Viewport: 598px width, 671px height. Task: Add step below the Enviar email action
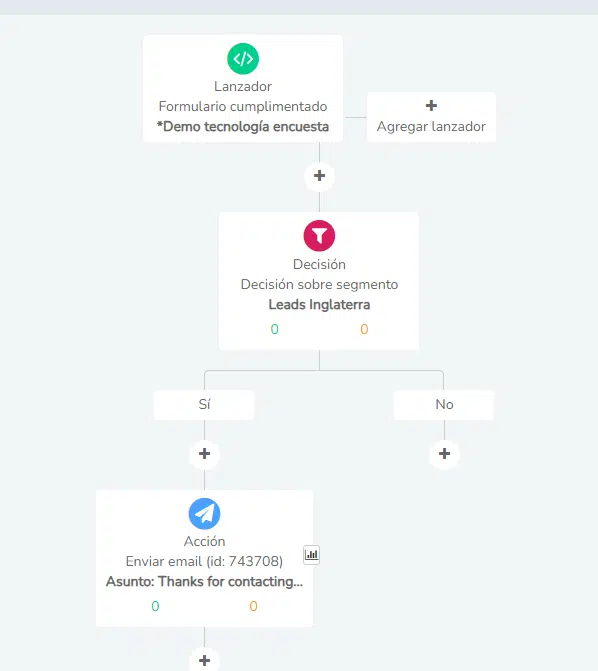(x=205, y=660)
